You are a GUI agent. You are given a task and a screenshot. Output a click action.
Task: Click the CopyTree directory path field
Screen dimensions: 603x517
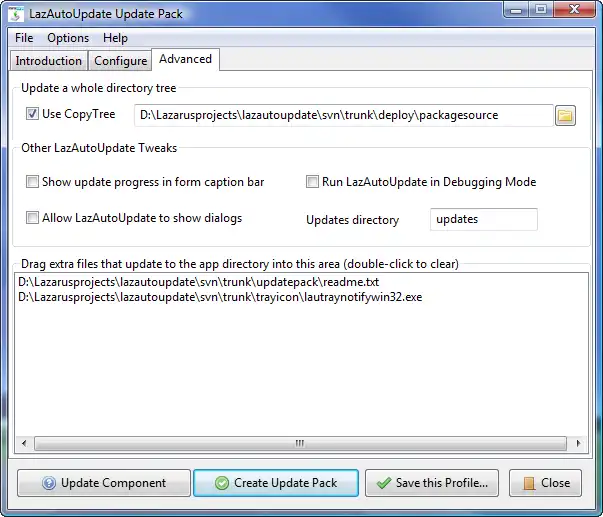point(343,115)
